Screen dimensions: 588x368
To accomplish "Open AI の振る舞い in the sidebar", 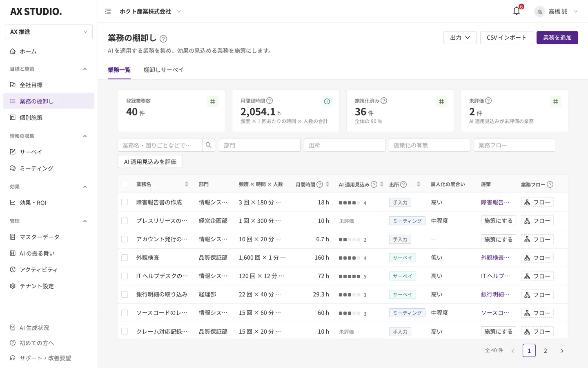I will [x=49, y=253].
